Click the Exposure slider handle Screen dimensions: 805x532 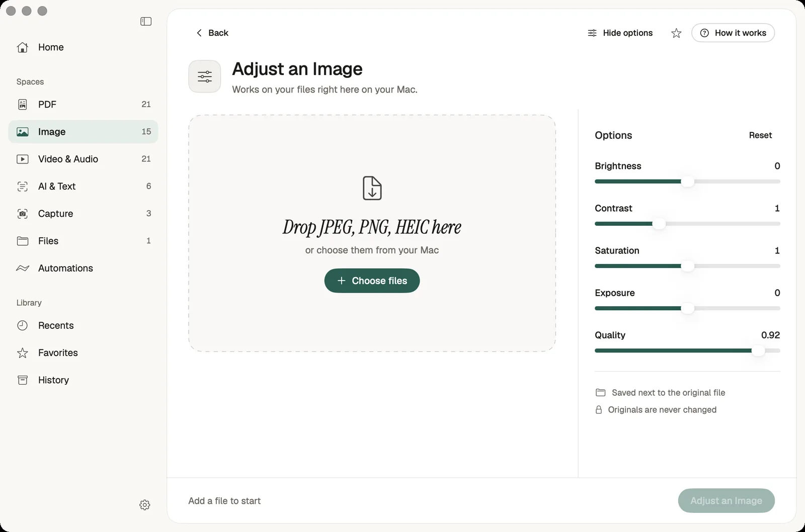point(687,308)
